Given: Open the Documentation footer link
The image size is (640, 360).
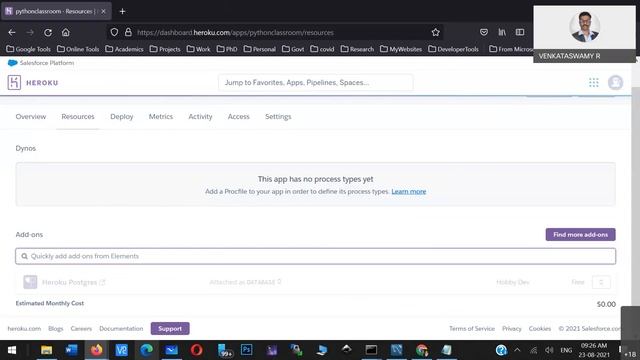Looking at the screenshot, I should tap(121, 329).
